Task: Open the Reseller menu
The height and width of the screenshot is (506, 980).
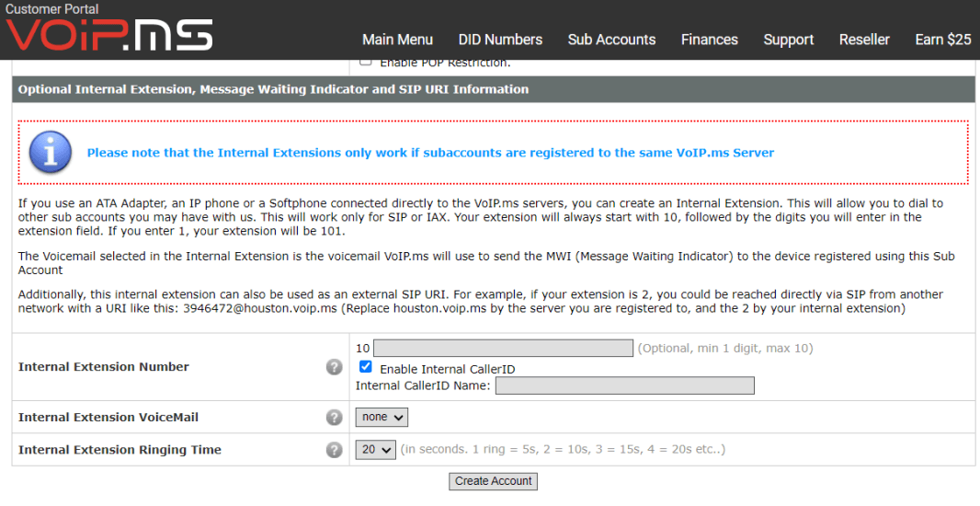Action: click(x=864, y=40)
